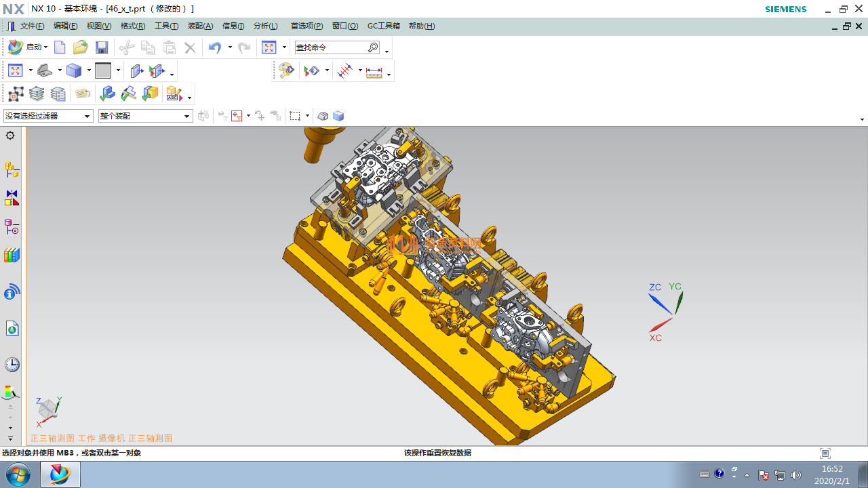The height and width of the screenshot is (488, 868).
Task: Open the Assembly Navigator in the sidebar
Action: click(12, 169)
